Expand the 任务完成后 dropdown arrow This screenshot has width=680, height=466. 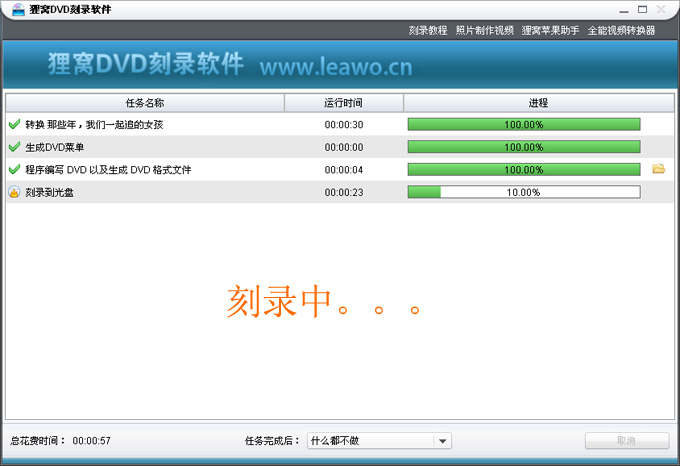[442, 441]
